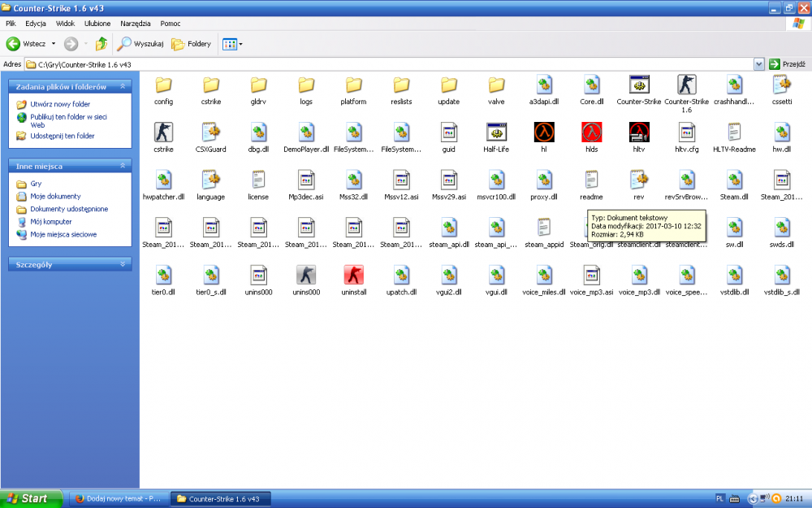812x508 pixels.
Task: Run the uninstall program icon
Action: point(354,276)
